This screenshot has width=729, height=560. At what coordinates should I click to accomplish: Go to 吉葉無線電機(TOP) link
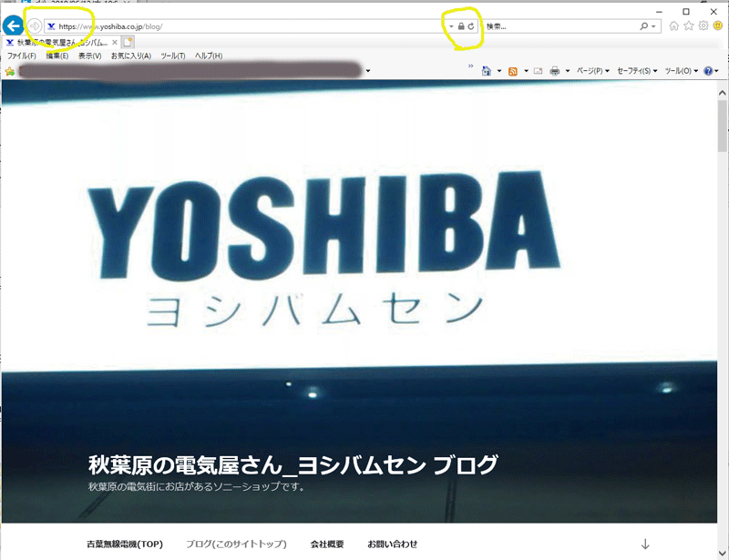125,545
